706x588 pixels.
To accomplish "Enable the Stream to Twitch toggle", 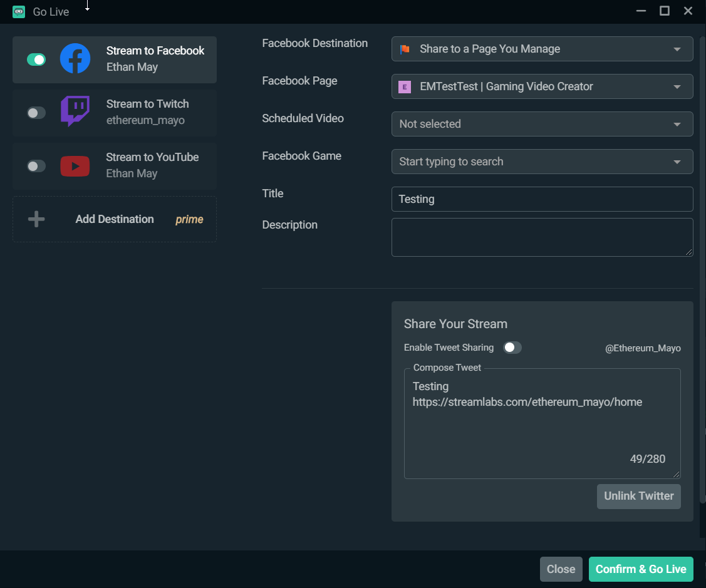I will click(36, 113).
